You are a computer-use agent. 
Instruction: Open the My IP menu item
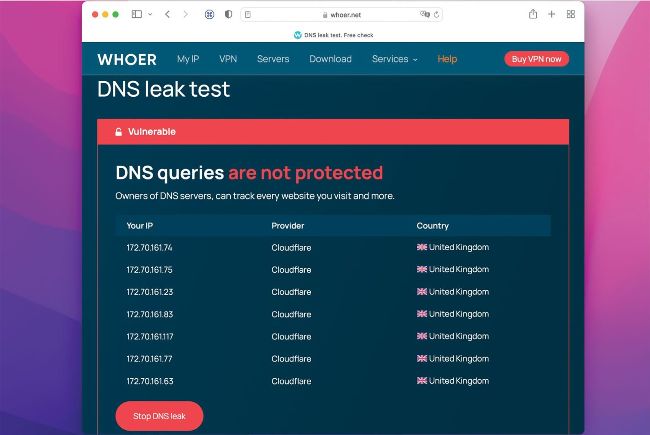pos(189,59)
